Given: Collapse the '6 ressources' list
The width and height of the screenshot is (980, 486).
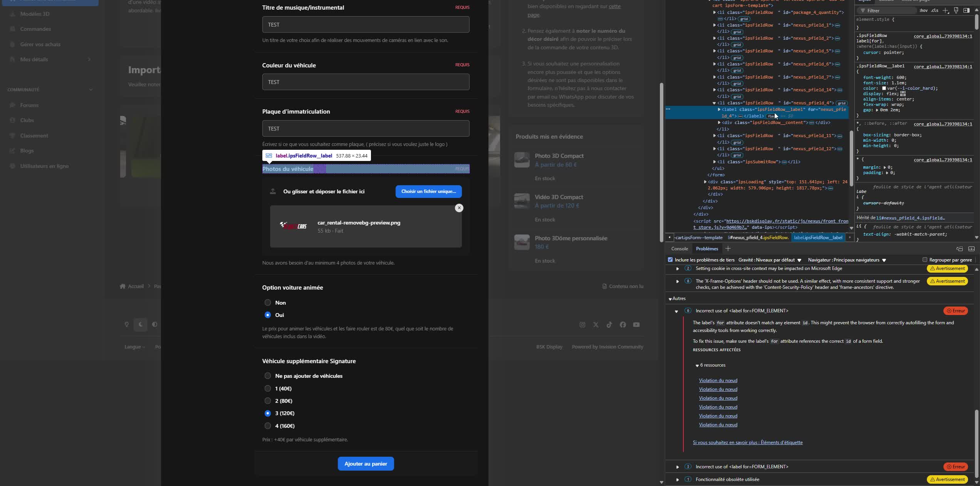Looking at the screenshot, I should point(697,365).
